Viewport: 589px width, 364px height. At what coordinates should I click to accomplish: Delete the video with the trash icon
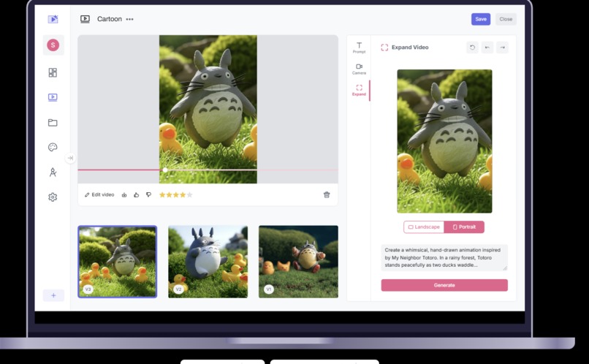[x=327, y=194]
